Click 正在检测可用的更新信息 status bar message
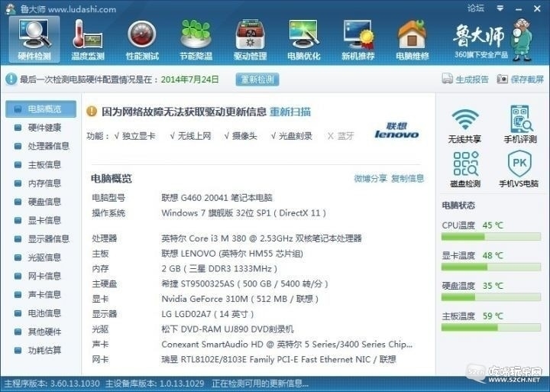Image resolution: width=550 pixels, height=392 pixels. click(260, 384)
